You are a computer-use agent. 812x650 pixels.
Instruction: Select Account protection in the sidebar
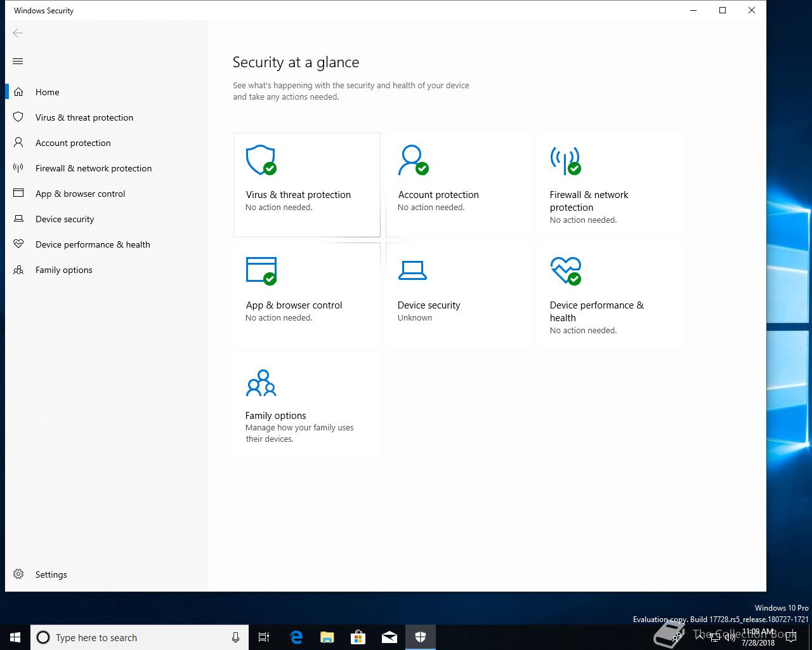pos(73,143)
